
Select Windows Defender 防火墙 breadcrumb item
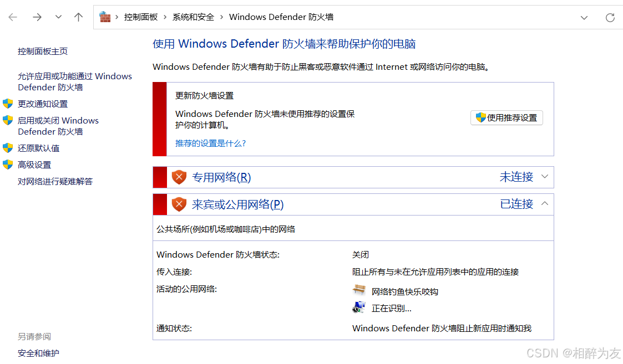(x=281, y=17)
